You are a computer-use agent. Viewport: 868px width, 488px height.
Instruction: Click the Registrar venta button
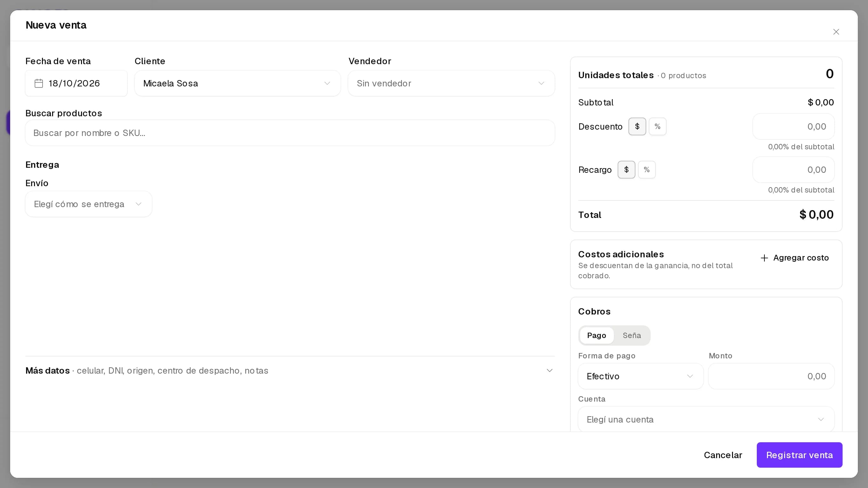[x=799, y=455]
